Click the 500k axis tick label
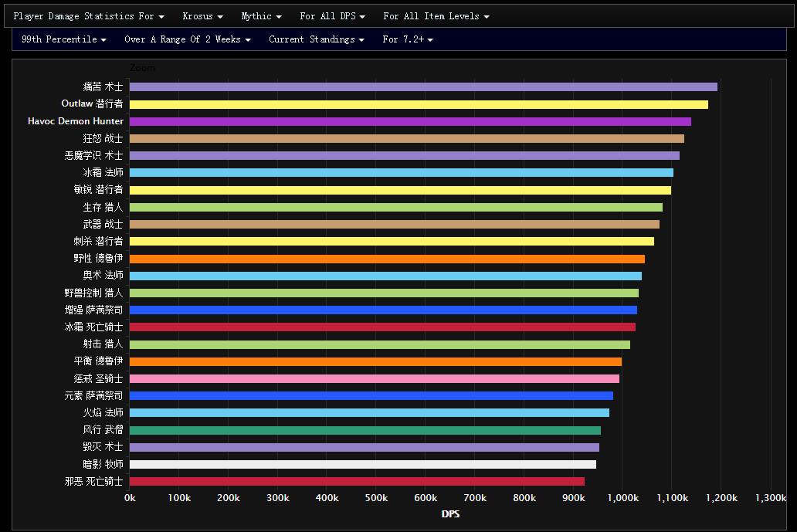The image size is (797, 532). click(376, 499)
